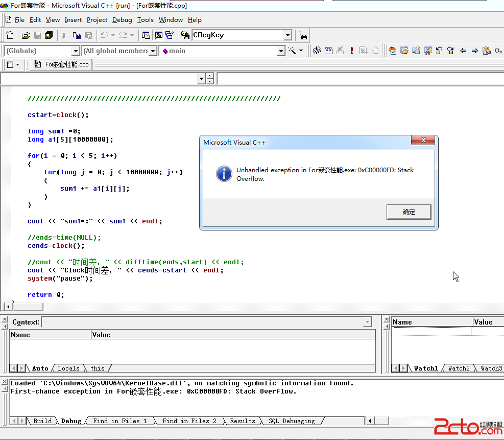Image resolution: width=504 pixels, height=440 pixels.
Task: Click the New Text File icon
Action: point(10,35)
